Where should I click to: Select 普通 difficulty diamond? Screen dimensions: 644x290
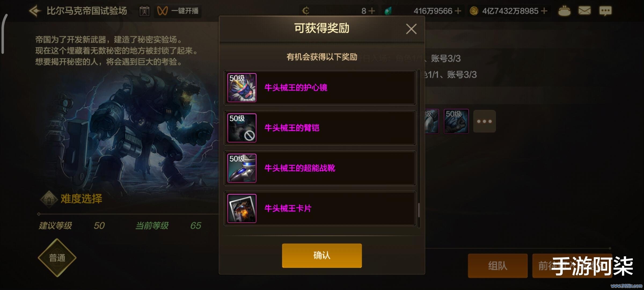click(57, 258)
